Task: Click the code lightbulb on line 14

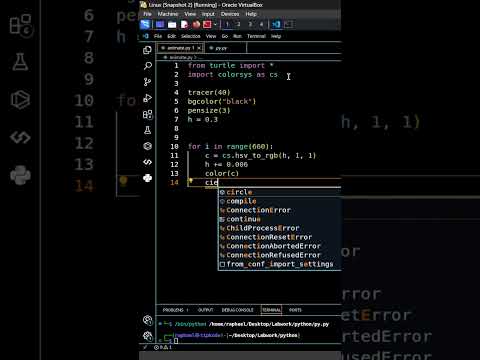Action: (191, 181)
